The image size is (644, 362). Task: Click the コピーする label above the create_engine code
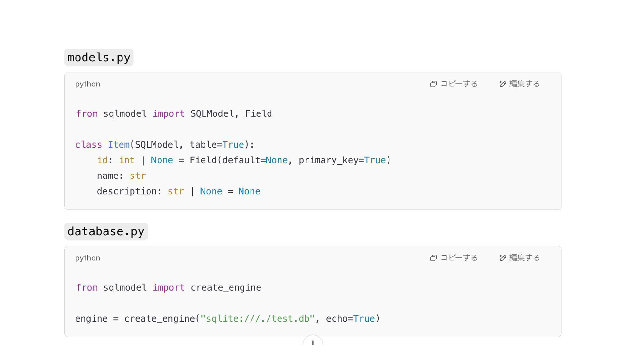459,258
